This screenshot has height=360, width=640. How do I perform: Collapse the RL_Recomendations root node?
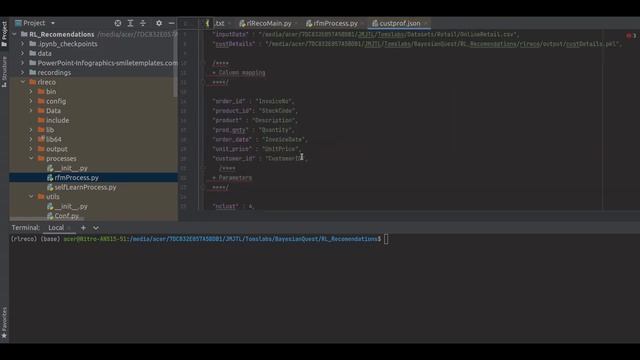[x=15, y=34]
